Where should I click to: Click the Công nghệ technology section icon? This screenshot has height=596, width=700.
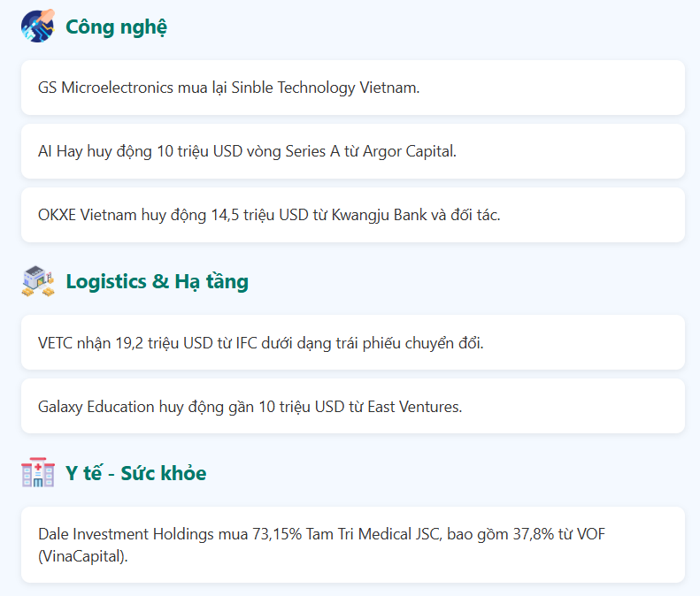click(38, 26)
